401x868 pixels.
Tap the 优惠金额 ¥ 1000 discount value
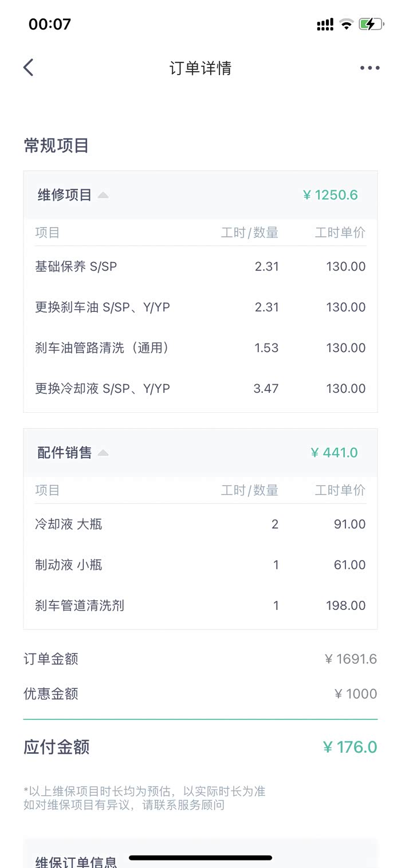tap(356, 694)
